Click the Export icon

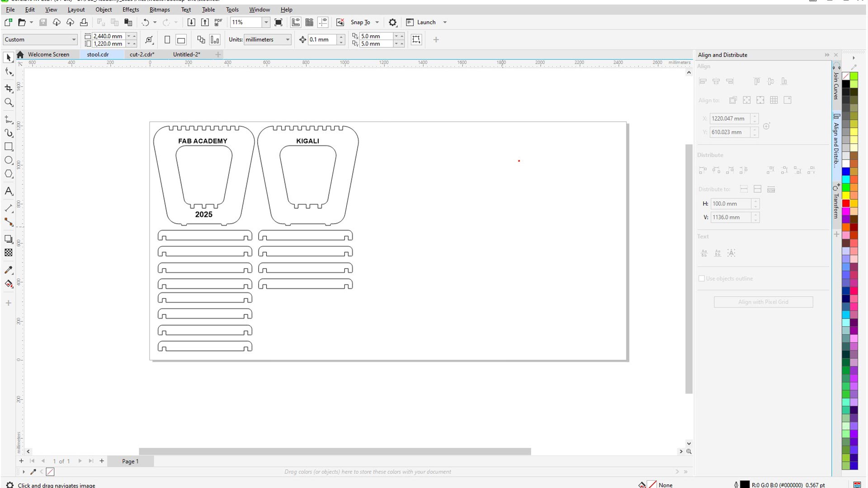click(x=205, y=22)
